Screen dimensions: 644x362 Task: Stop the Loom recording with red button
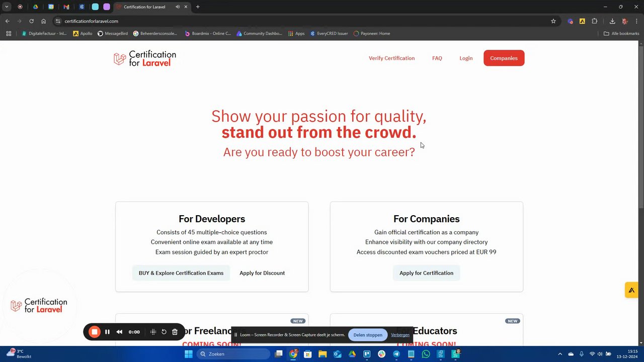coord(94,332)
